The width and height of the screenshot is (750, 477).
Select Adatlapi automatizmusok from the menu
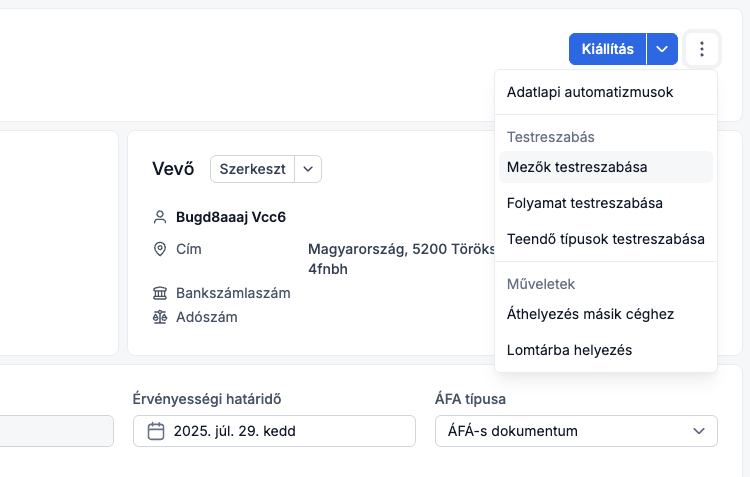click(x=590, y=92)
